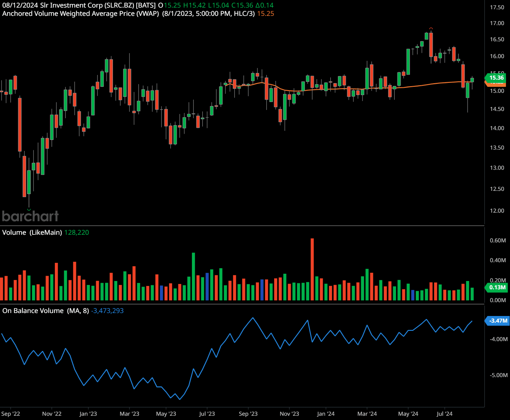Click the -4.00M OBV axis label

pos(499,339)
